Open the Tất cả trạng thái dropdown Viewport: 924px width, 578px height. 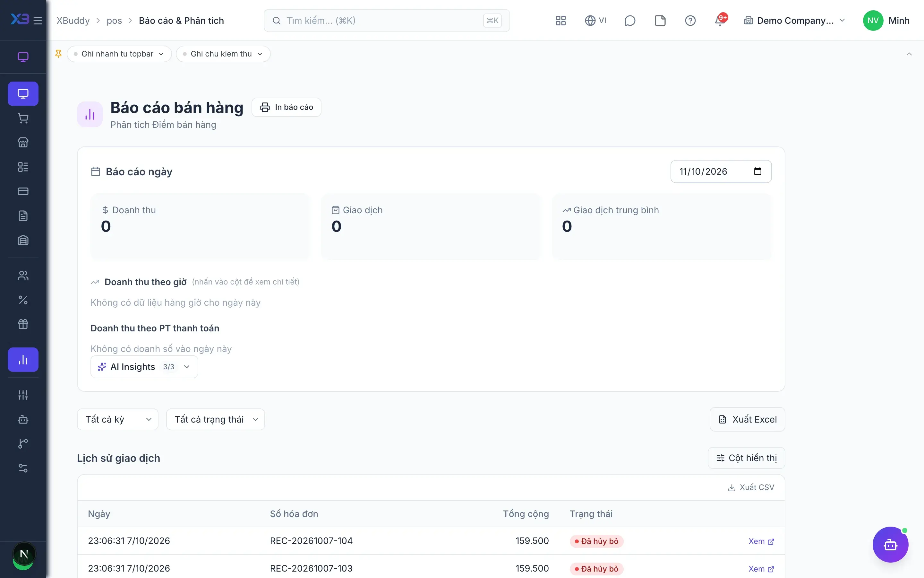[x=215, y=419]
